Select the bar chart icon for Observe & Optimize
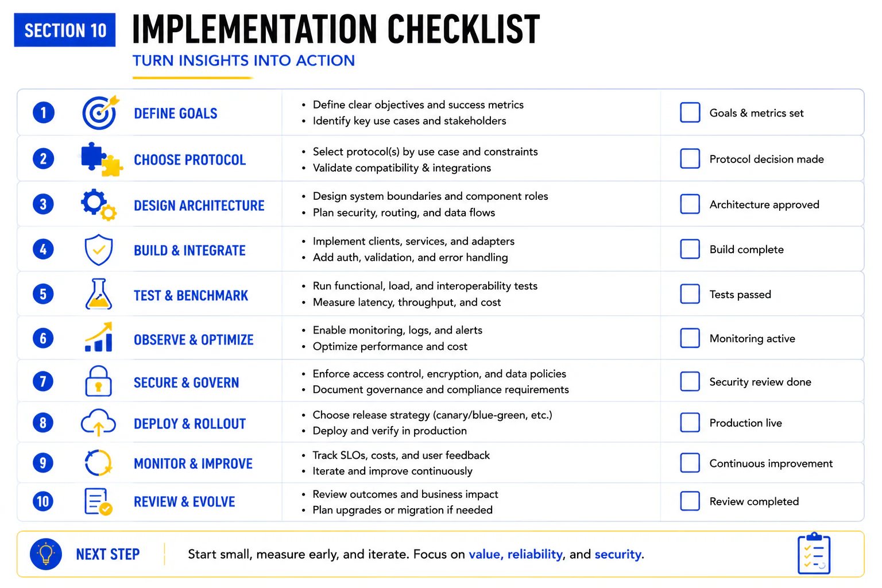882x588 pixels. (x=99, y=338)
